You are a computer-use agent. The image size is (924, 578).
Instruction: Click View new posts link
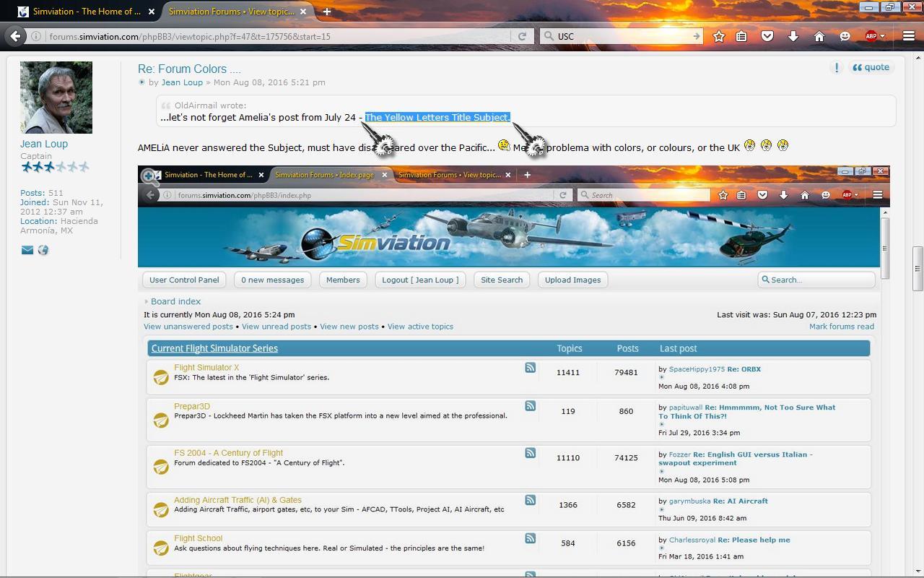[349, 327]
